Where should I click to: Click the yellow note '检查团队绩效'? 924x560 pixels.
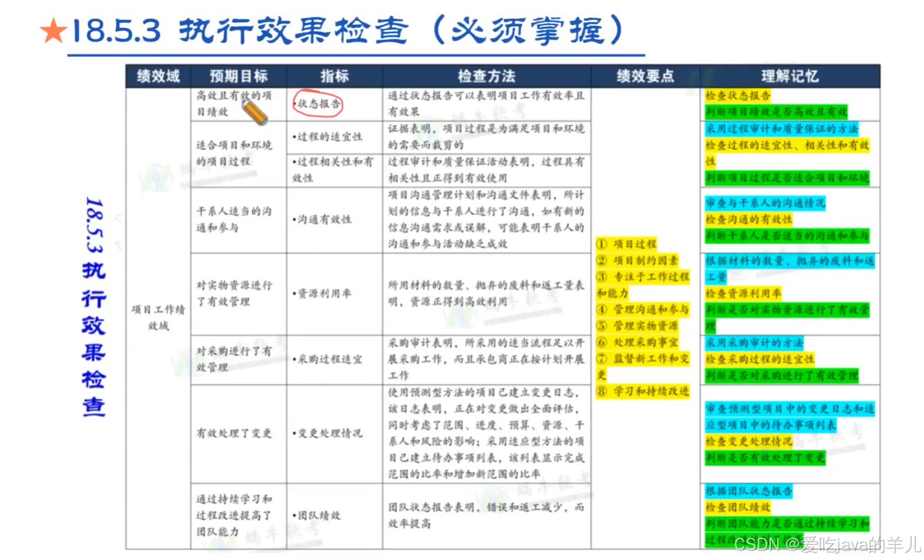click(738, 507)
